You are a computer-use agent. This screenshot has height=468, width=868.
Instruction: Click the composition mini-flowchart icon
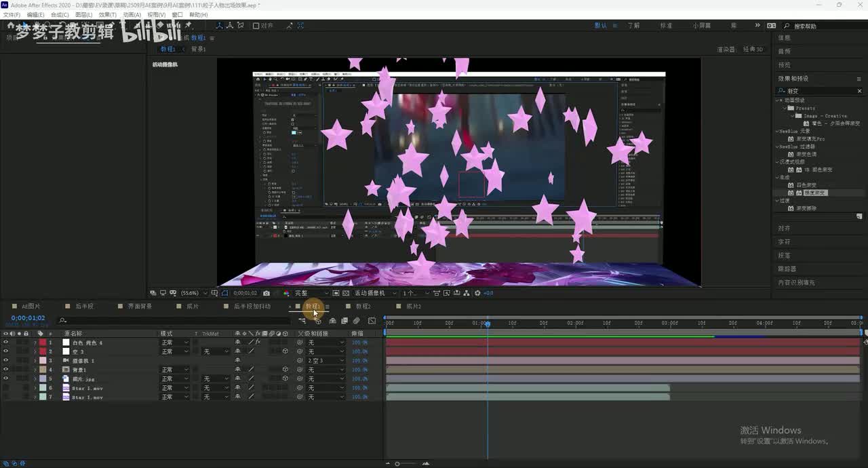[302, 321]
